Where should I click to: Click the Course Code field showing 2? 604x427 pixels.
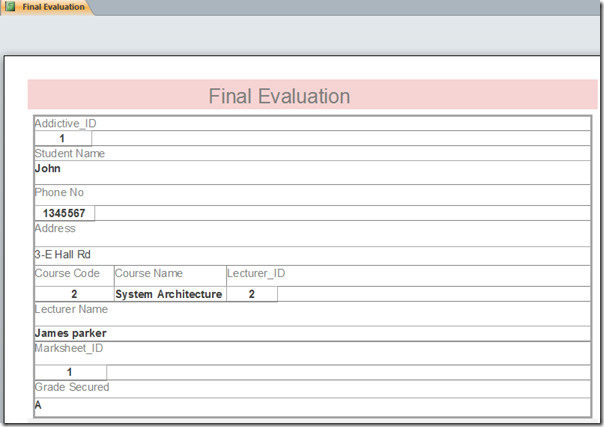[74, 294]
